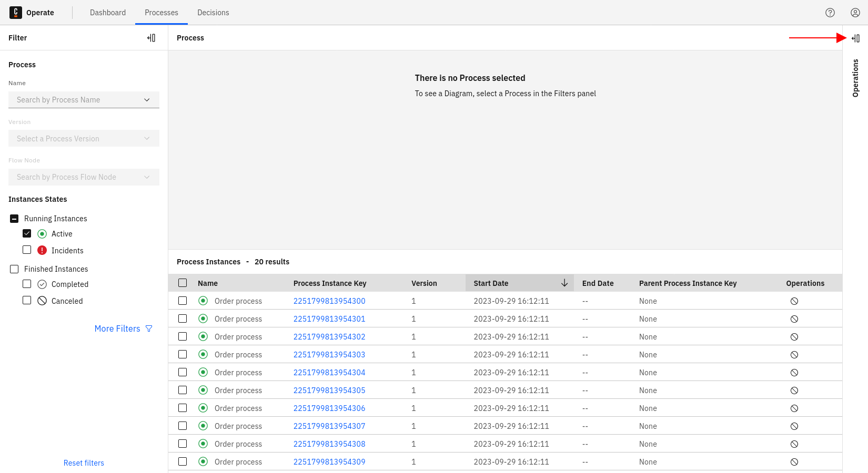Open process instance 2251799813954303 link

(329, 355)
